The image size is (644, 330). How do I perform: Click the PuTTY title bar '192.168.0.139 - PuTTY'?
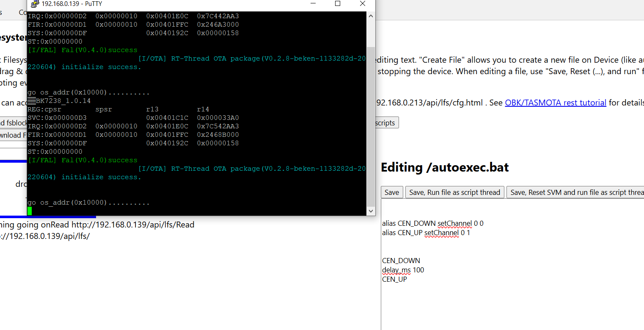72,4
